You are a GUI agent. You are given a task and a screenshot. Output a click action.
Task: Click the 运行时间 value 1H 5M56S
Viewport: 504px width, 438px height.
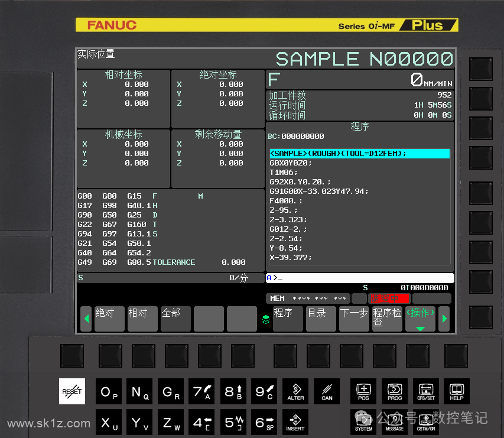(433, 105)
